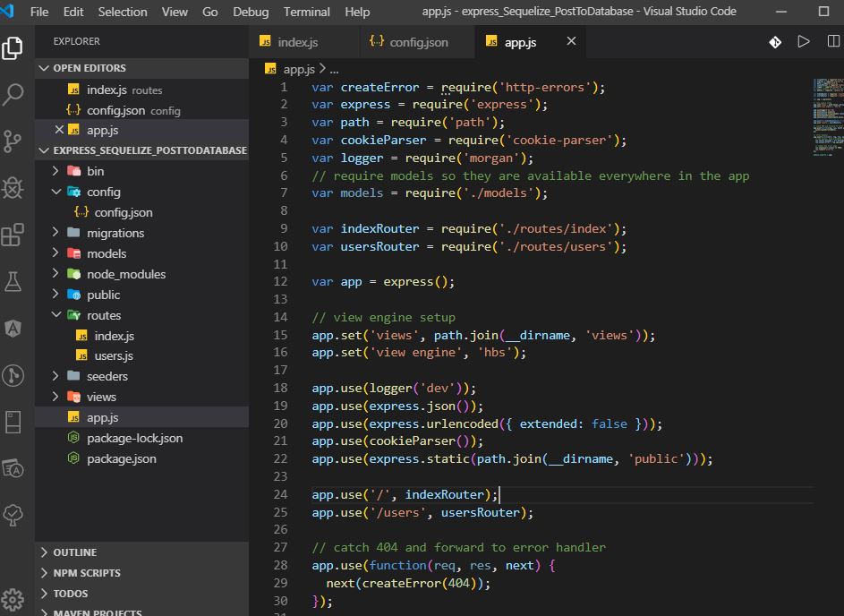Open the File menu
Viewport: 844px width, 616px height.
39,12
